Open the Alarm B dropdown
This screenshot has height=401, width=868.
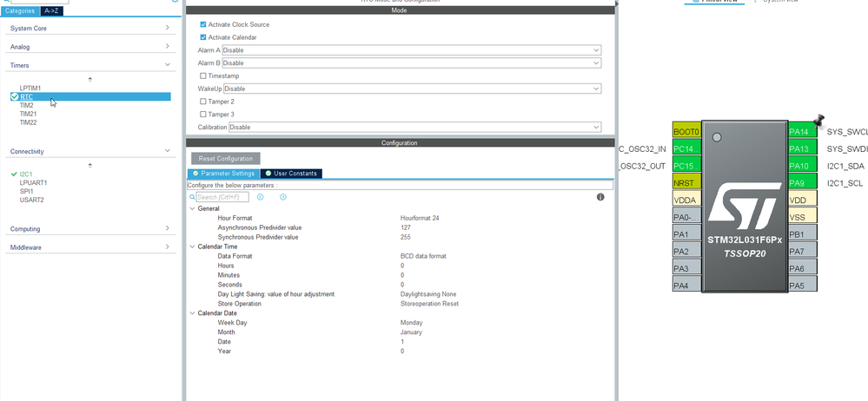pyautogui.click(x=411, y=63)
